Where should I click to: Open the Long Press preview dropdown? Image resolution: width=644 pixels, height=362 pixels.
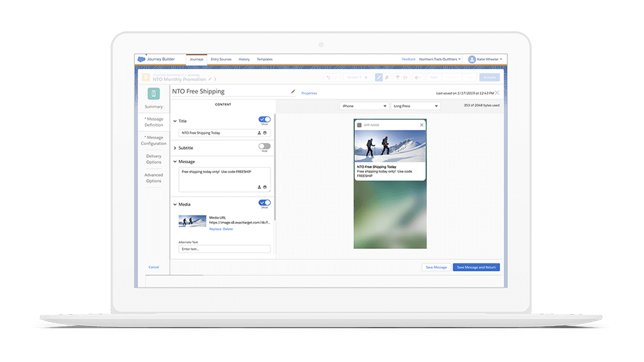pyautogui.click(x=416, y=106)
